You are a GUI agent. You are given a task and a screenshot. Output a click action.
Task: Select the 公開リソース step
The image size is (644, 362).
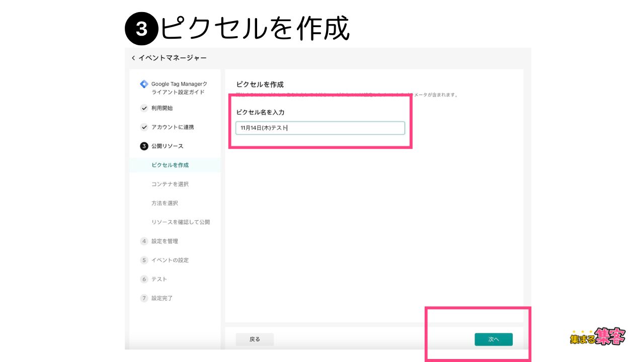(x=168, y=146)
